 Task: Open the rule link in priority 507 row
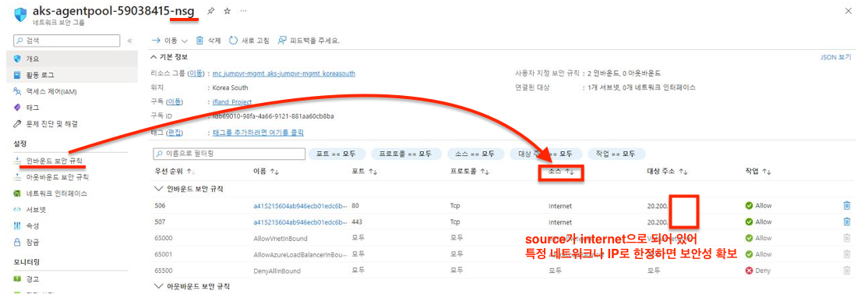[300, 222]
